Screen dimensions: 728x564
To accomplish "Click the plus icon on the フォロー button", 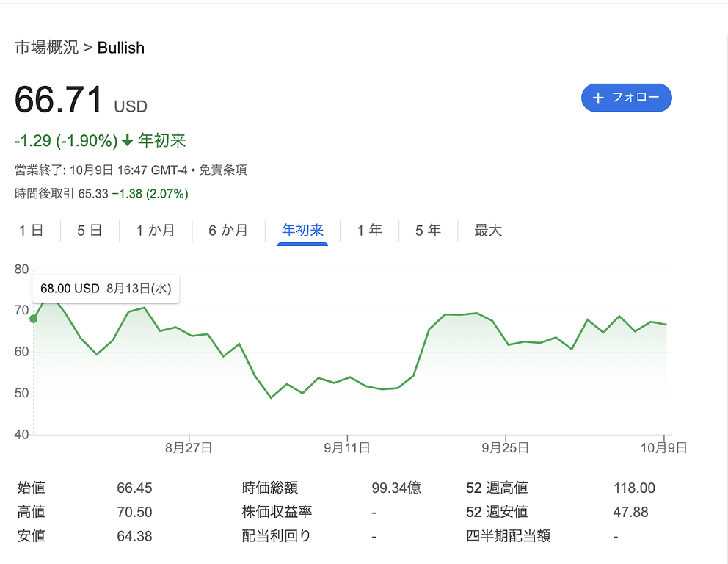I will point(598,98).
